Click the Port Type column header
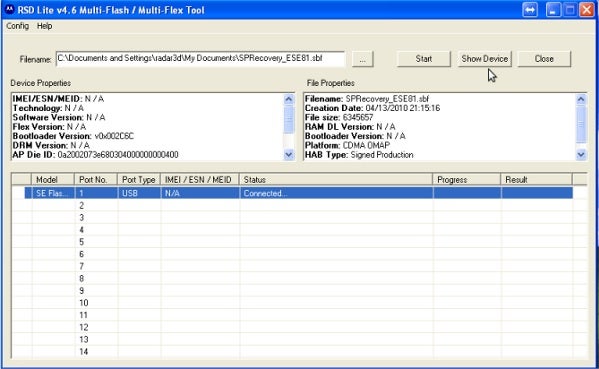This screenshot has width=599, height=369. pyautogui.click(x=139, y=180)
